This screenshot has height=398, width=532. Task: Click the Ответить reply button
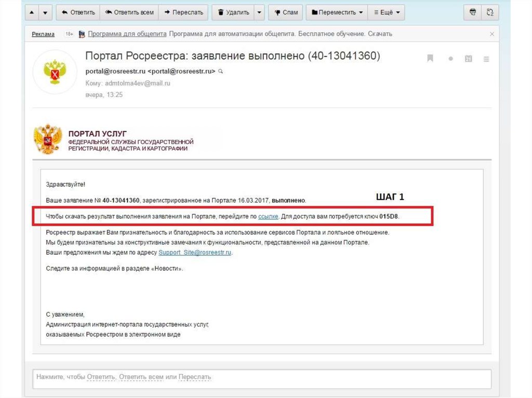78,12
